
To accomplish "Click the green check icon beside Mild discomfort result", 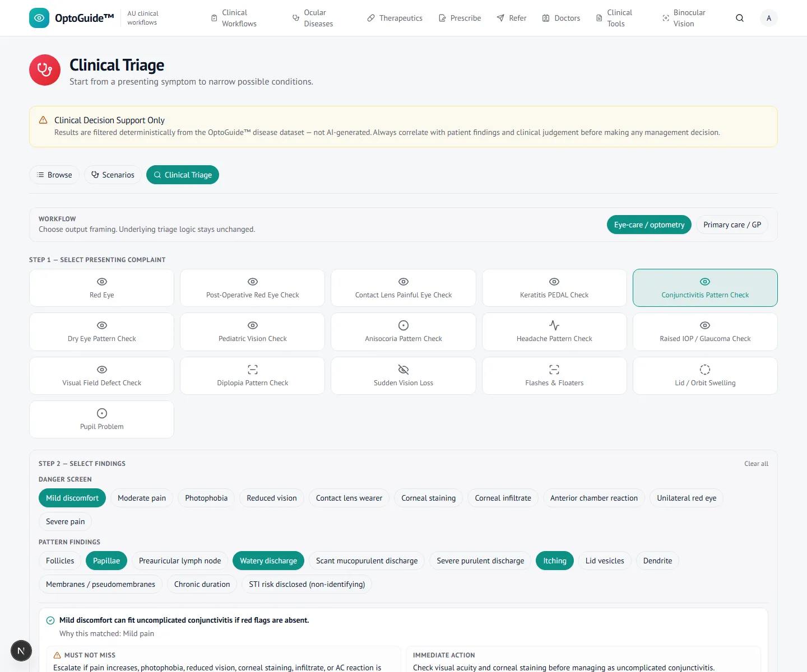I will [x=50, y=620].
